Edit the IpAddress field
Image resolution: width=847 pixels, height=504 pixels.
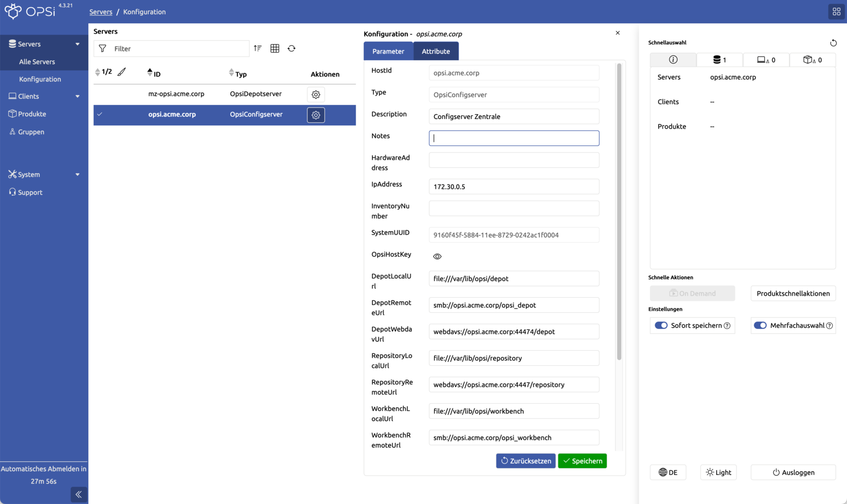point(514,187)
